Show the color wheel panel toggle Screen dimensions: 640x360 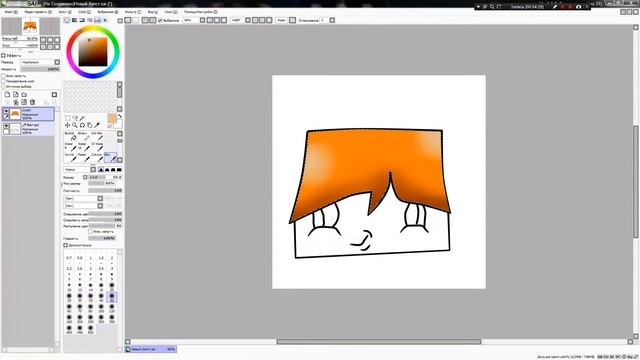[x=67, y=20]
